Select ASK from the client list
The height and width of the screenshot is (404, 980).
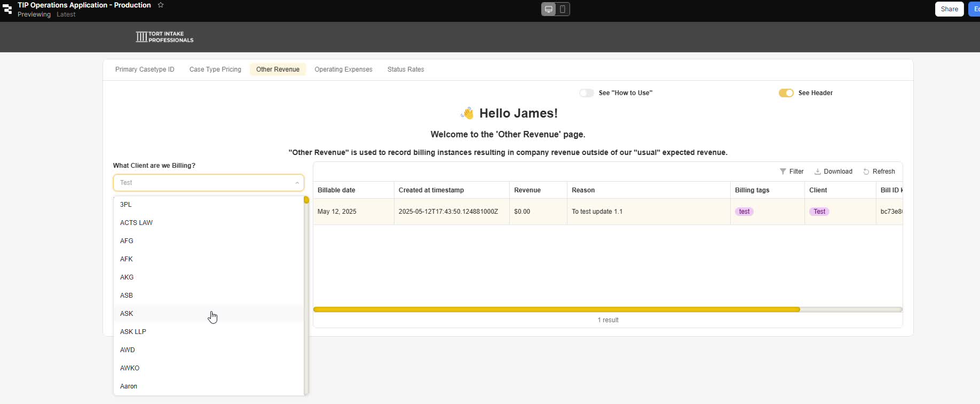click(x=127, y=314)
